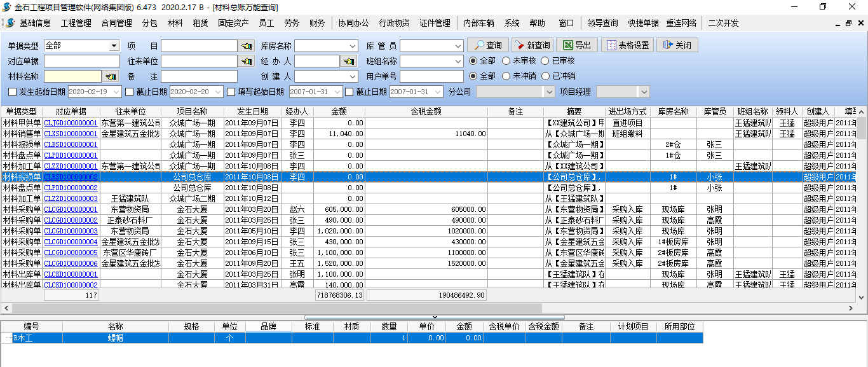Screen dimensions: 868x367
Task: Select the 未审核 radio option
Action: pos(506,61)
